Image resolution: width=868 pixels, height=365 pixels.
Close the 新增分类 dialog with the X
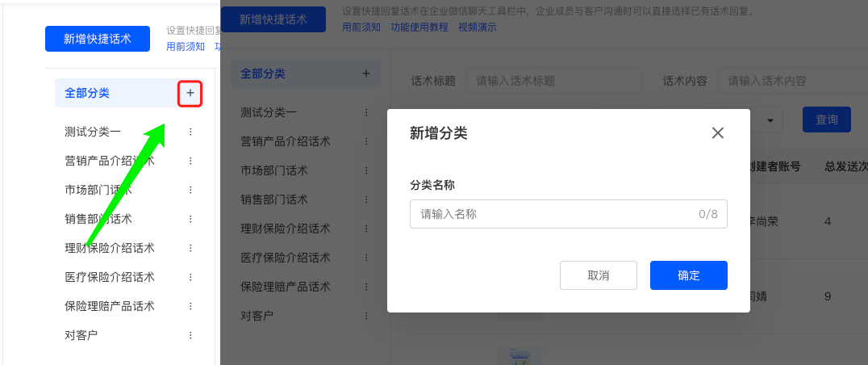[x=718, y=133]
